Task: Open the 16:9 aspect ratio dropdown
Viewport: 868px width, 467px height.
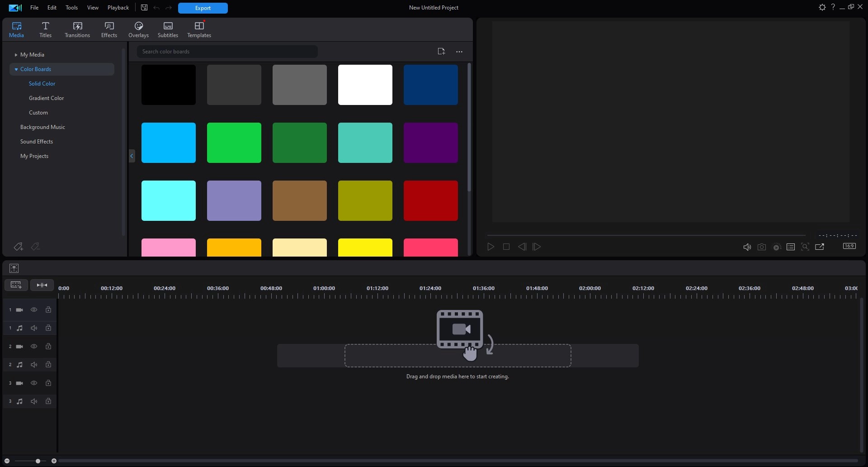Action: coord(849,246)
